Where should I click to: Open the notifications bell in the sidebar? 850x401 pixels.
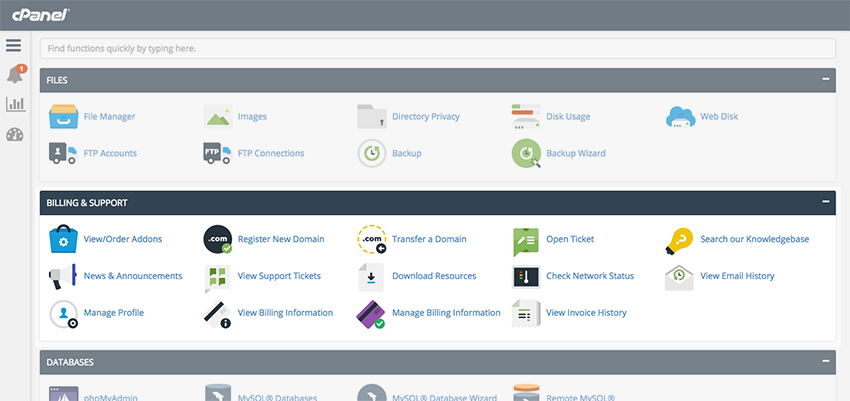15,75
